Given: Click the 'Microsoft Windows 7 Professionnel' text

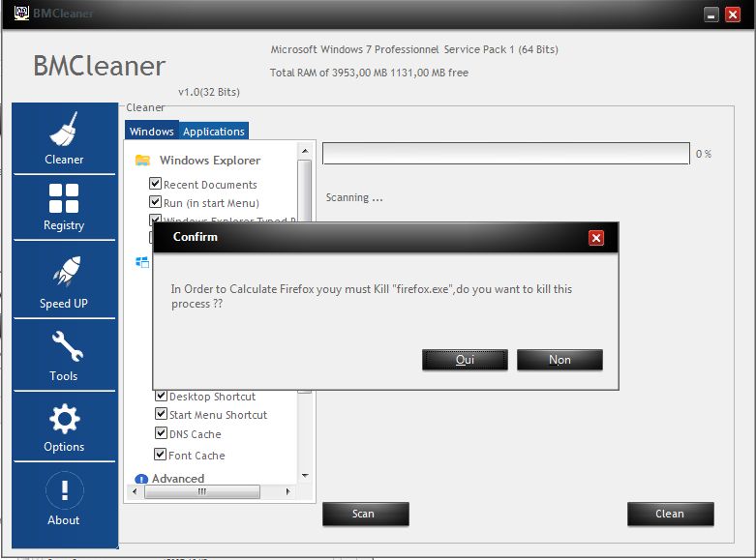Looking at the screenshot, I should (x=355, y=49).
